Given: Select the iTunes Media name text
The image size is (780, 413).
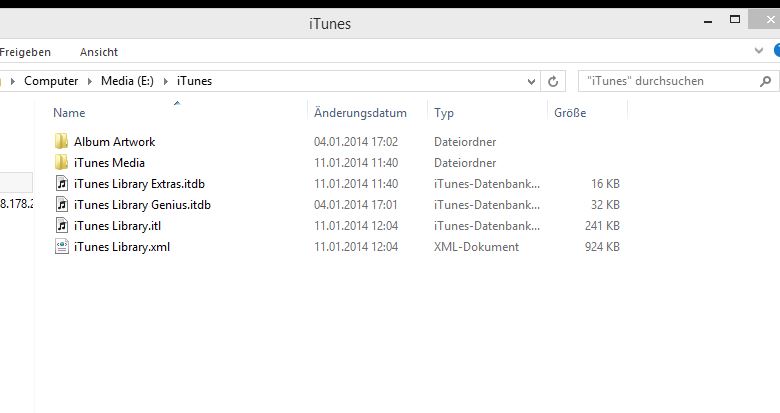Looking at the screenshot, I should (x=109, y=163).
